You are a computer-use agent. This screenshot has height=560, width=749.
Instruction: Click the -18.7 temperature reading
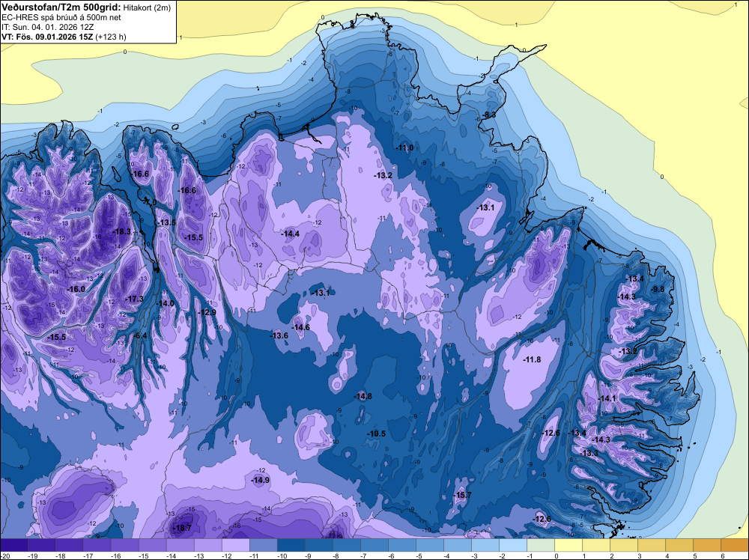(x=183, y=528)
